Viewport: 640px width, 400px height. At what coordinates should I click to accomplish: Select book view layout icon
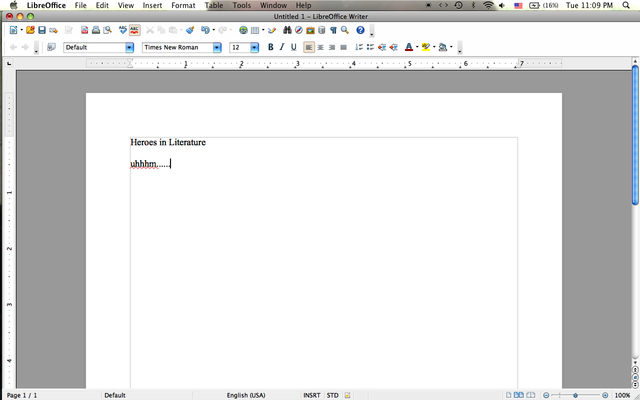click(530, 395)
